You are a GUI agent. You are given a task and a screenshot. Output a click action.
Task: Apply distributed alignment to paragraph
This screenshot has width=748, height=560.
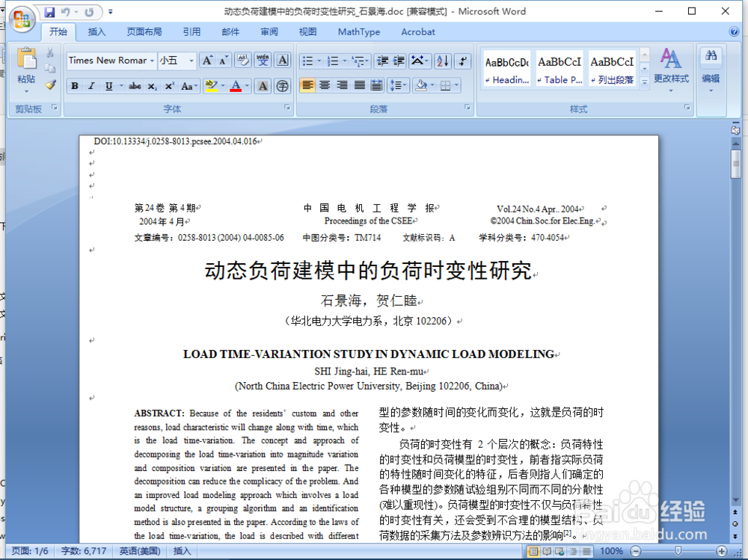pyautogui.click(x=376, y=86)
